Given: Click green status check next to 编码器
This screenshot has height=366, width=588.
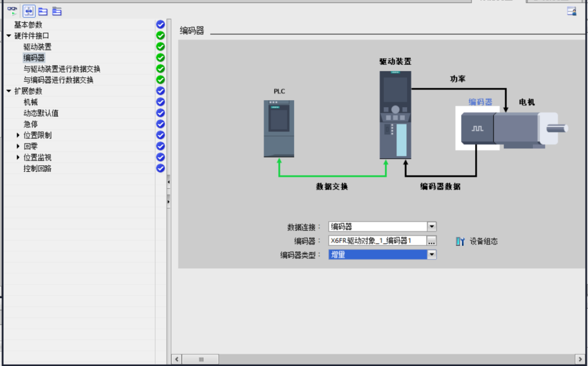Looking at the screenshot, I should point(160,58).
